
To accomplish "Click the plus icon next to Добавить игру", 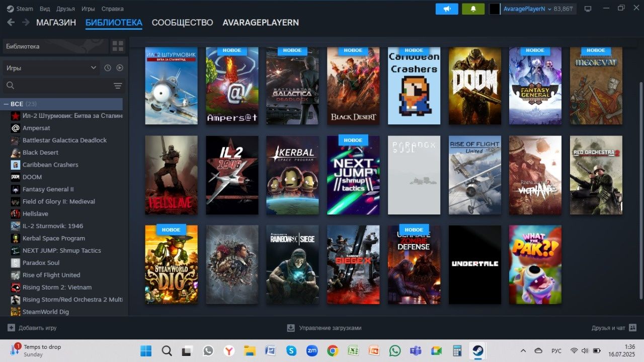I will 11,328.
